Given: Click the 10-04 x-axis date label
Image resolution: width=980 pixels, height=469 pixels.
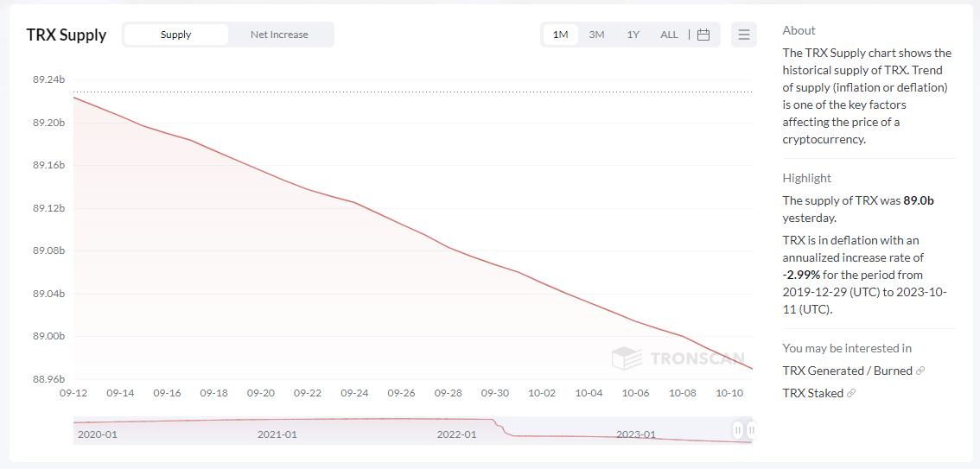Looking at the screenshot, I should [x=589, y=394].
